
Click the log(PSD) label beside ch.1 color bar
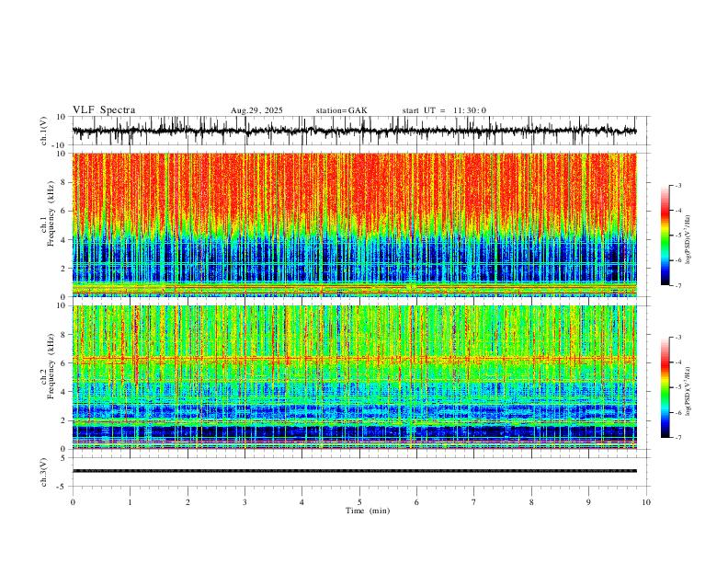[688, 240]
